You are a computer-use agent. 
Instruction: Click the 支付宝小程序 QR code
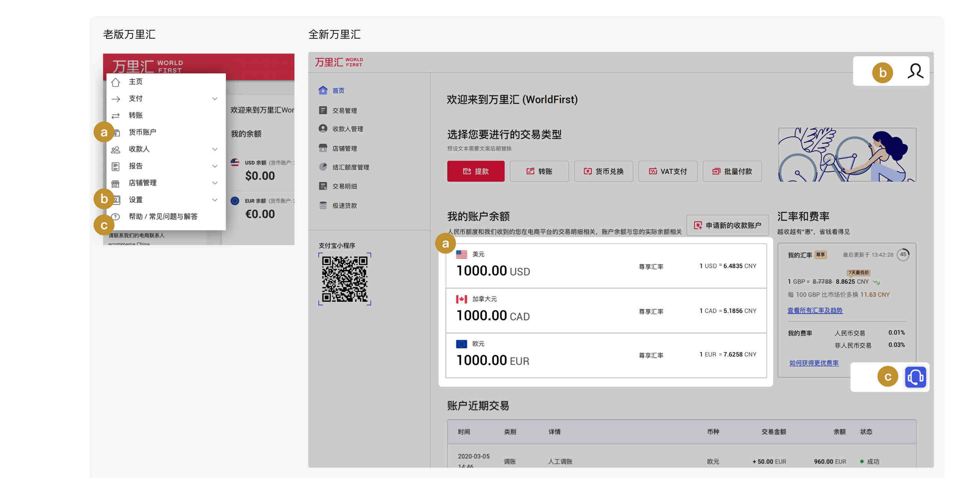coord(345,279)
